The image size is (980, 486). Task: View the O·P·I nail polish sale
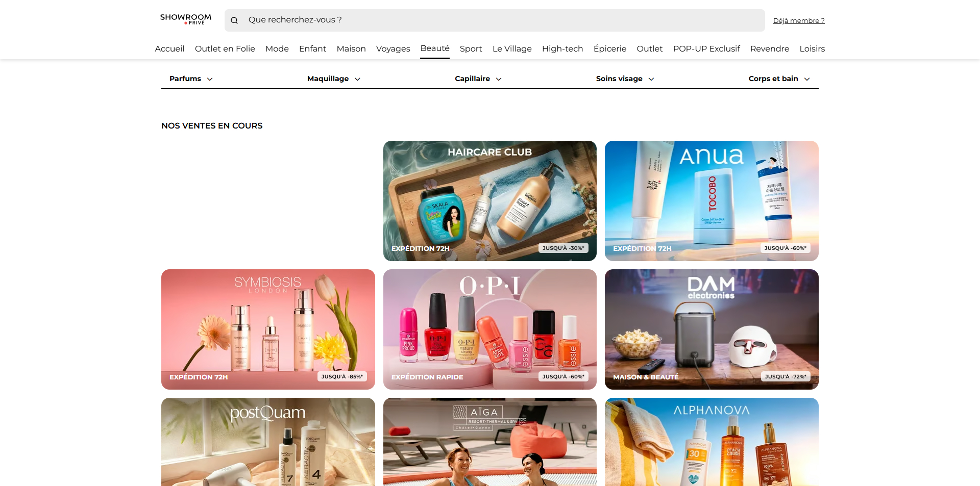click(x=490, y=329)
